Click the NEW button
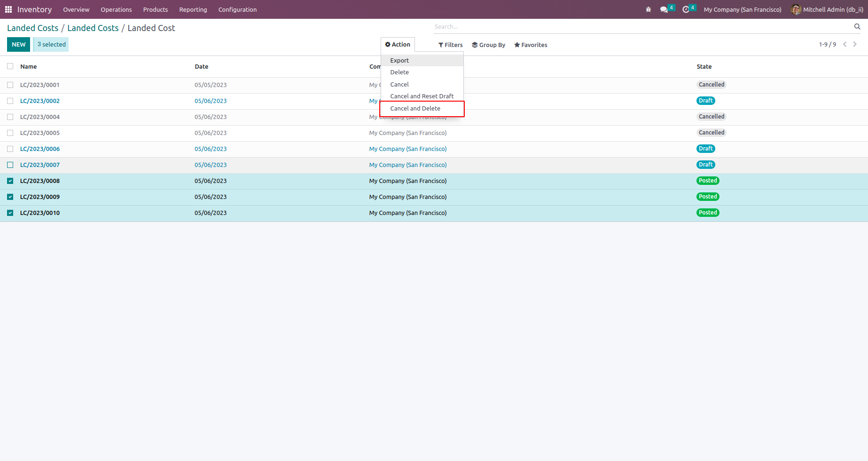The image size is (868, 461). tap(19, 45)
